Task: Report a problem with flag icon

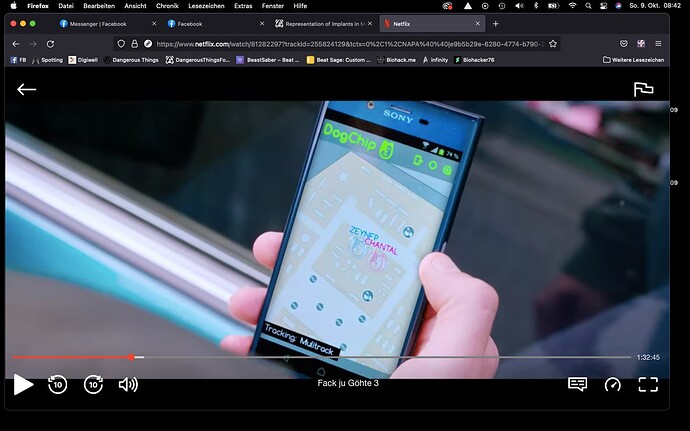Action: tap(643, 89)
